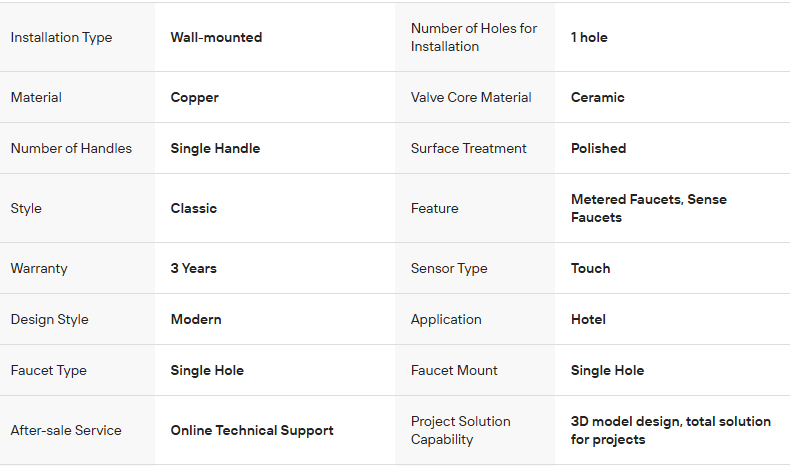Select the "1 hole" value
This screenshot has width=790, height=466.
(589, 37)
